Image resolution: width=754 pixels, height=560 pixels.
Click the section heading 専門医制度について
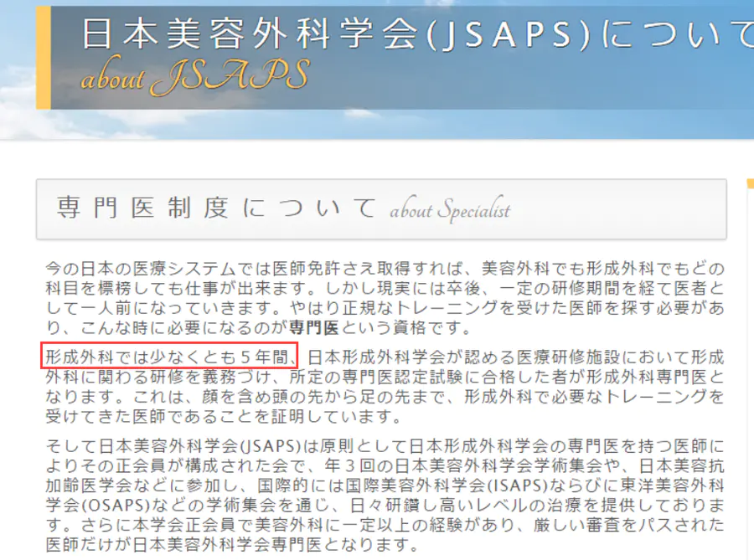[x=216, y=208]
